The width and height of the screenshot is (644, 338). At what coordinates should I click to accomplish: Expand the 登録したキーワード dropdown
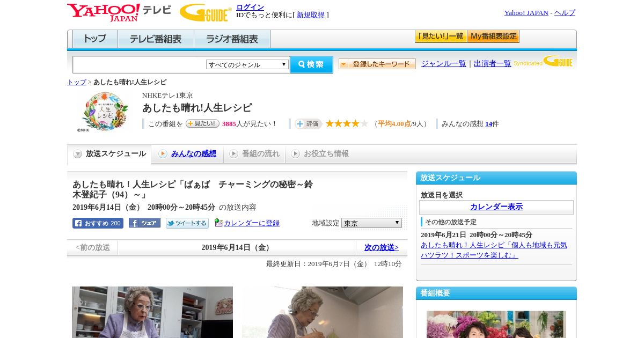pos(377,64)
